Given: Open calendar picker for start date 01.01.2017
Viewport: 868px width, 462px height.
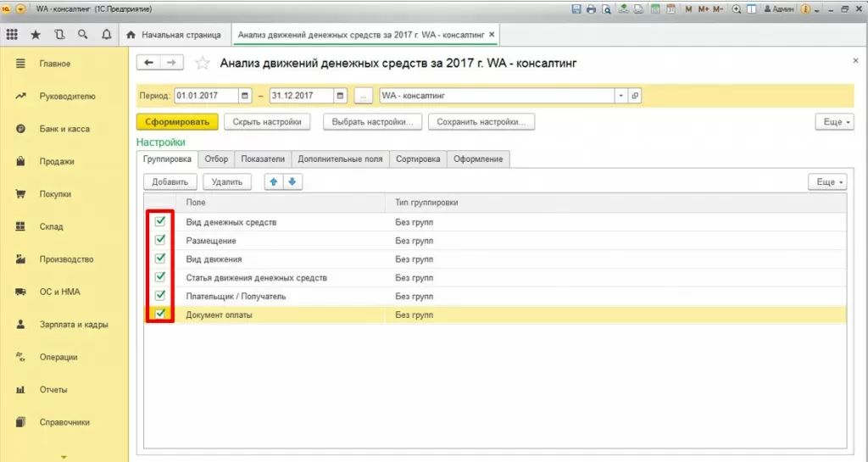Looking at the screenshot, I should [x=245, y=96].
